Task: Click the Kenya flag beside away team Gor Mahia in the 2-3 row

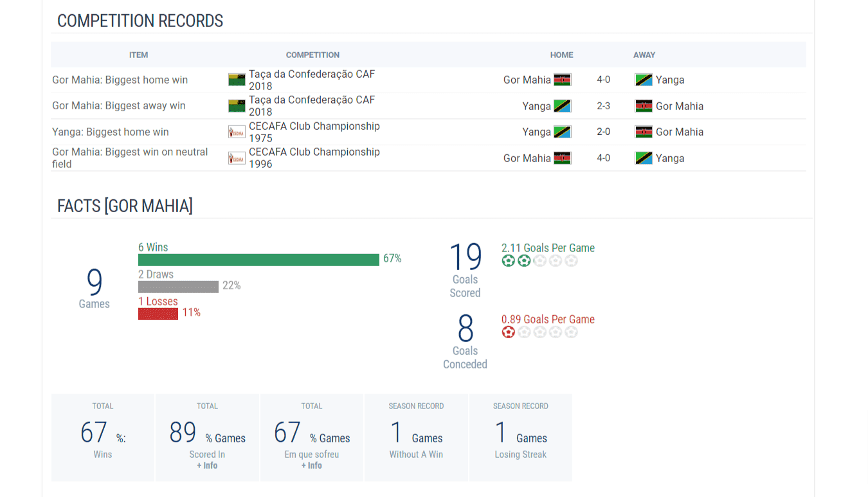Action: pyautogui.click(x=644, y=106)
